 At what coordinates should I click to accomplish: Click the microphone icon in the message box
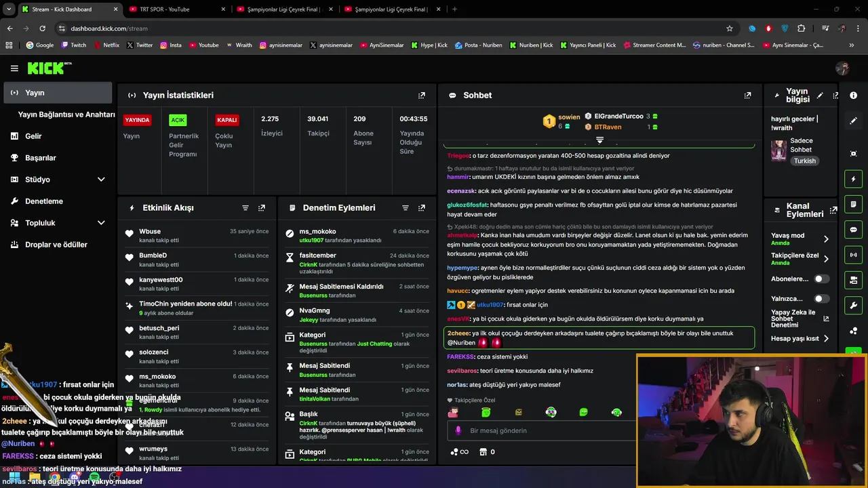(x=458, y=430)
